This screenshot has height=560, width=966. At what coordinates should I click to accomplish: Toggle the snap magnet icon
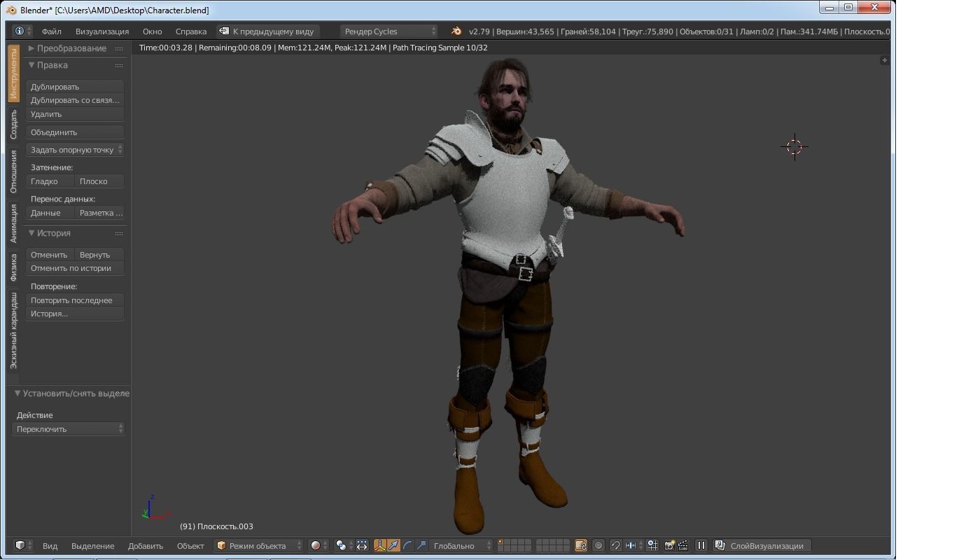point(615,546)
